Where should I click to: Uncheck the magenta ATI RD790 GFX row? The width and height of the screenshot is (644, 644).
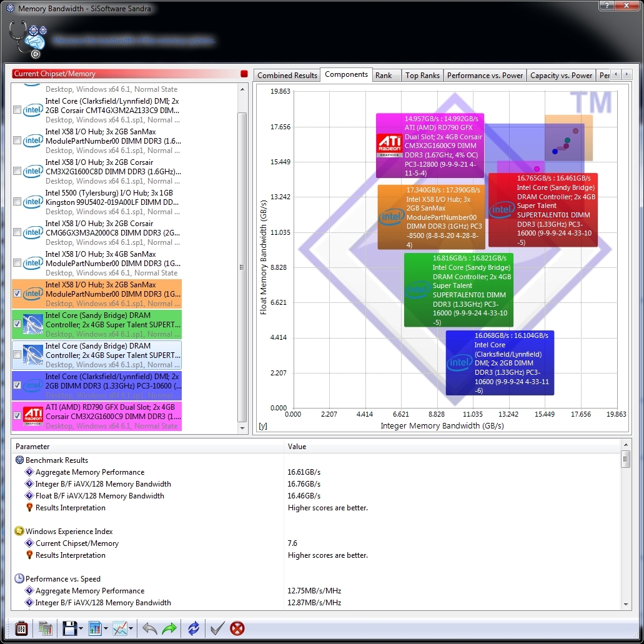17,415
